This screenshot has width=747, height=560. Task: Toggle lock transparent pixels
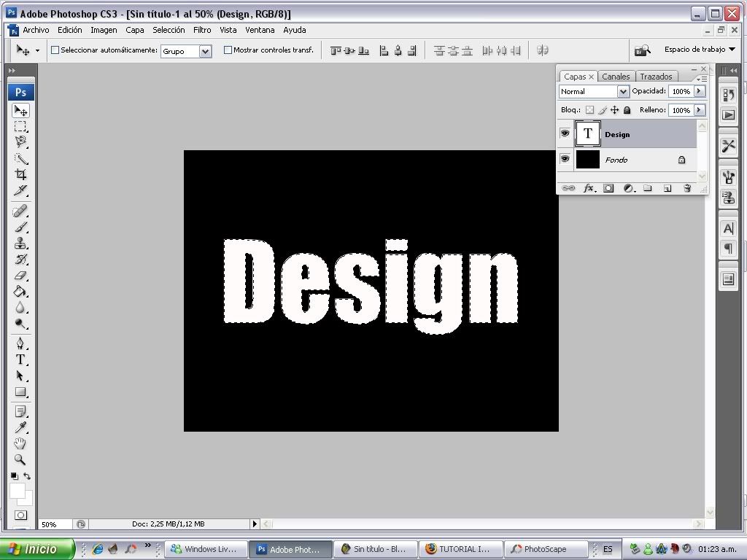tap(589, 110)
